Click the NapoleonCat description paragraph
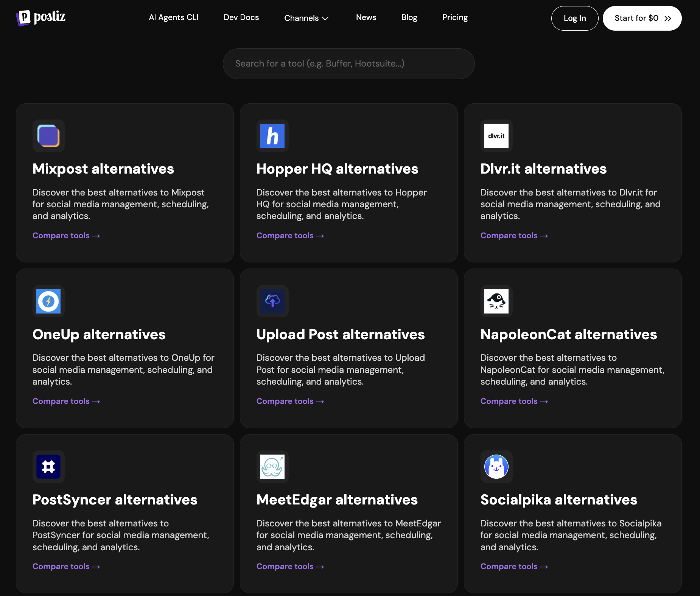 572,370
